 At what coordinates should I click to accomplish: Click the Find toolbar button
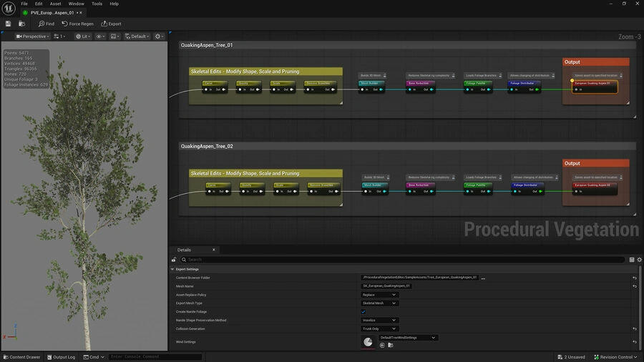coord(46,24)
